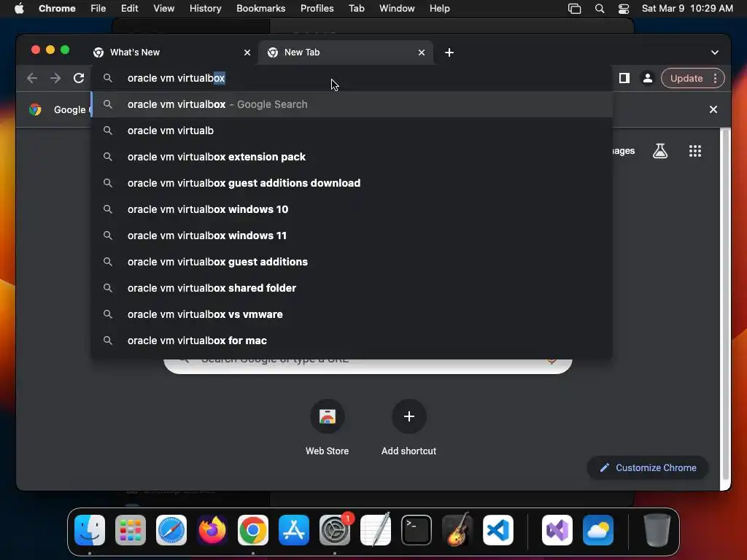Click the page vertical scrollbar
747x560 pixels.
725,305
